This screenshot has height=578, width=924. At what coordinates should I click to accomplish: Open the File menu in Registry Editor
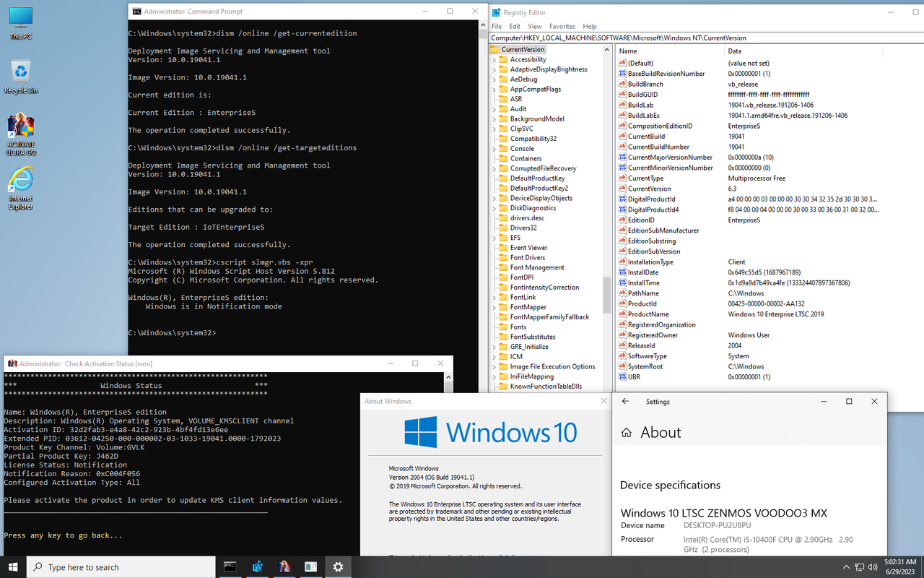click(x=497, y=27)
